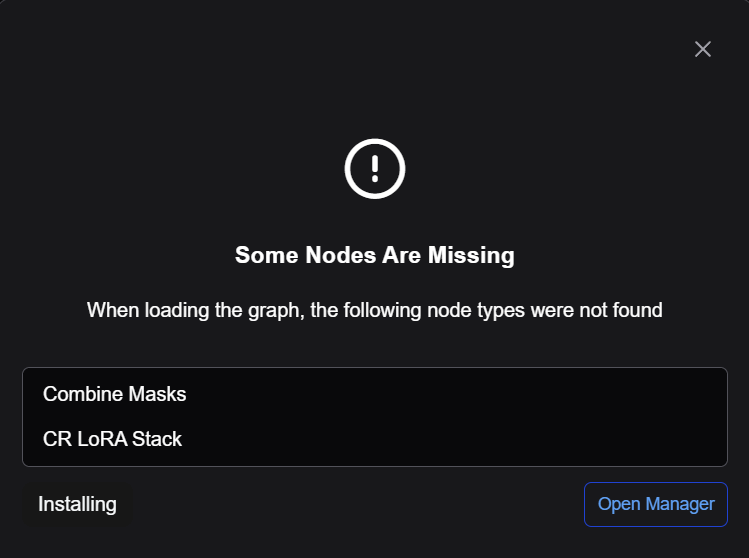This screenshot has height=558, width=749.
Task: Select Combine Masks in the list
Action: point(115,394)
